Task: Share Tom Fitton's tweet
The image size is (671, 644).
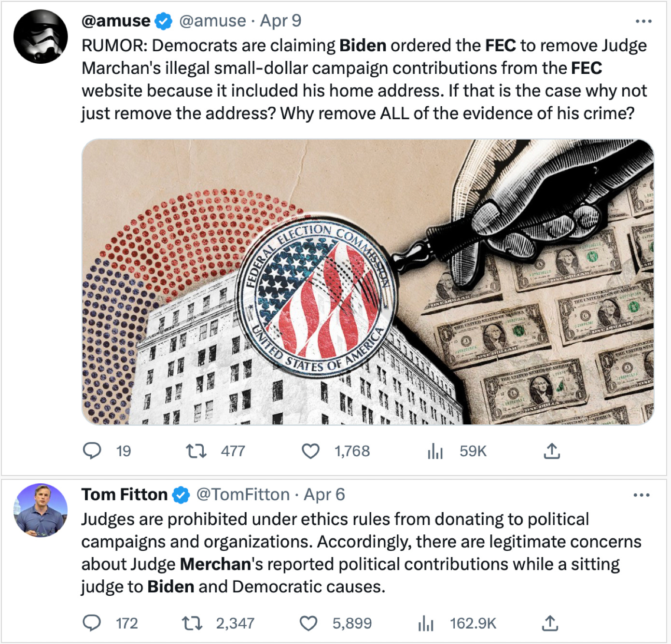Action: pos(550,623)
